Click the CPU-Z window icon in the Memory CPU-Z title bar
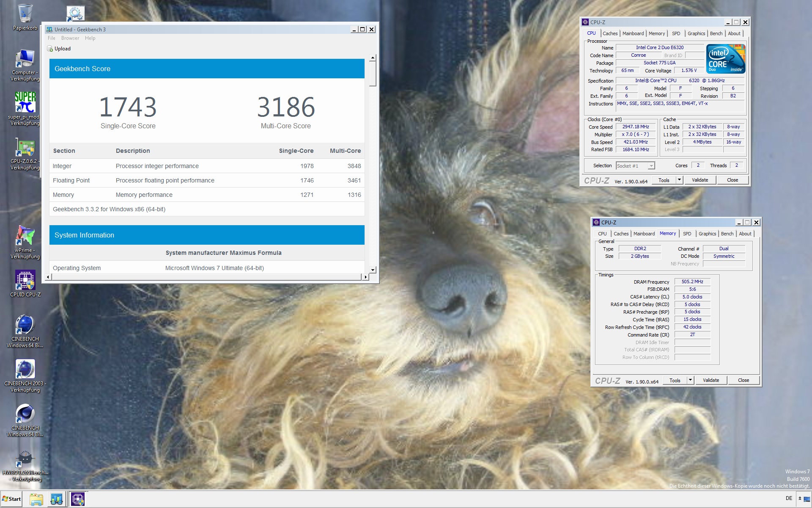This screenshot has width=812, height=508. coord(596,222)
